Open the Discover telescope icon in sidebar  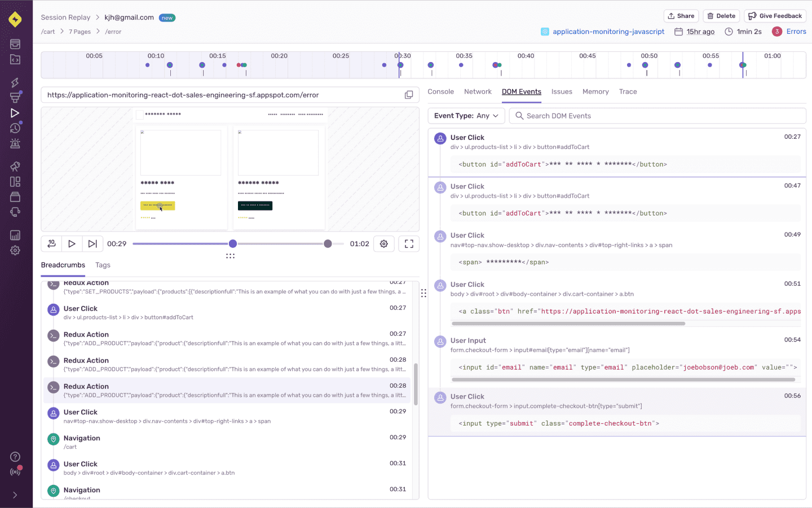click(15, 167)
